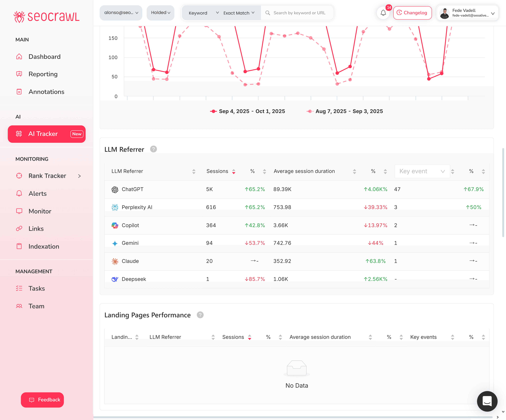Open the Changelog
Screen dimensions: 506x420
413,13
